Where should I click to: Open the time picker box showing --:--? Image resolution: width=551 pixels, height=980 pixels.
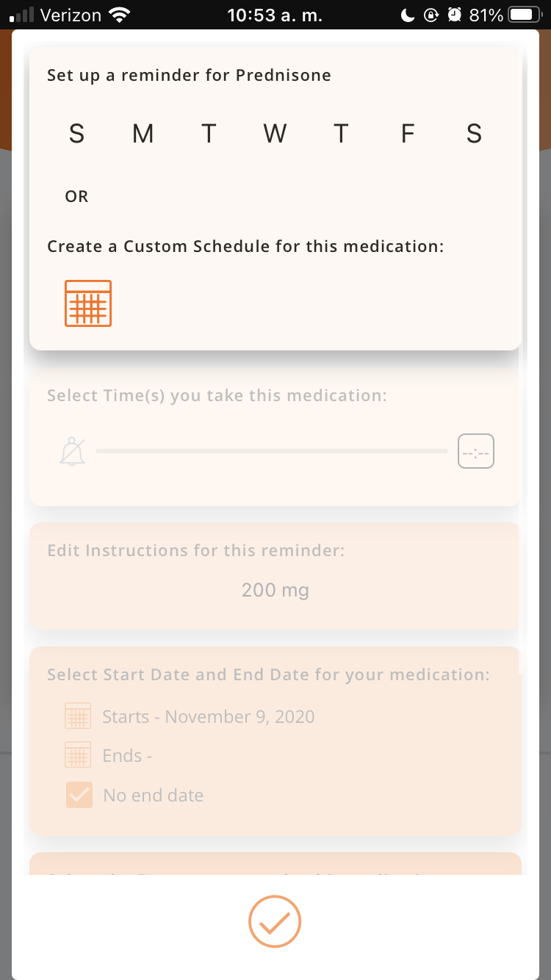click(476, 451)
